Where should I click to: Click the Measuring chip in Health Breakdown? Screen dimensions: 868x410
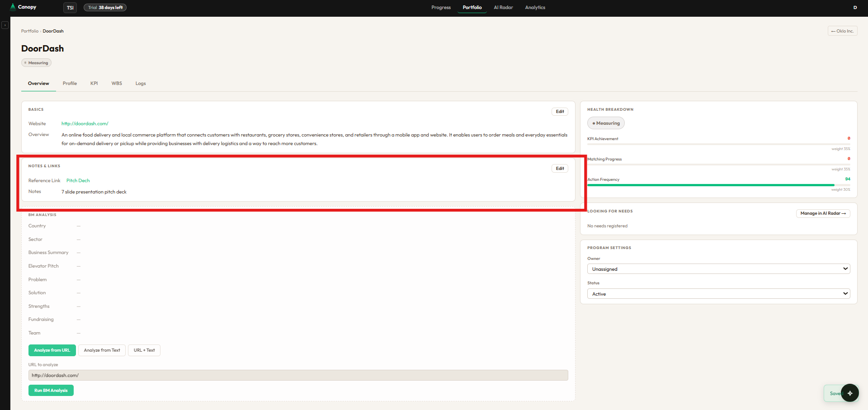[x=606, y=123]
